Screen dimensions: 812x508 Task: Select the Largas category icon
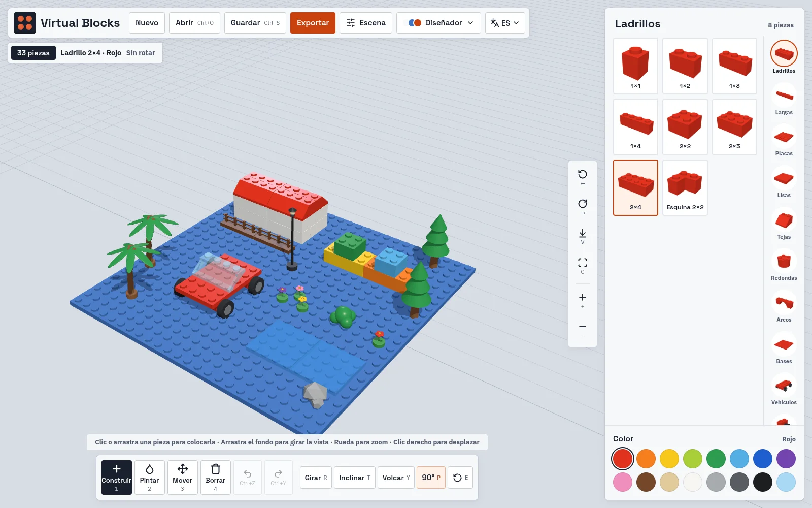[x=784, y=100]
